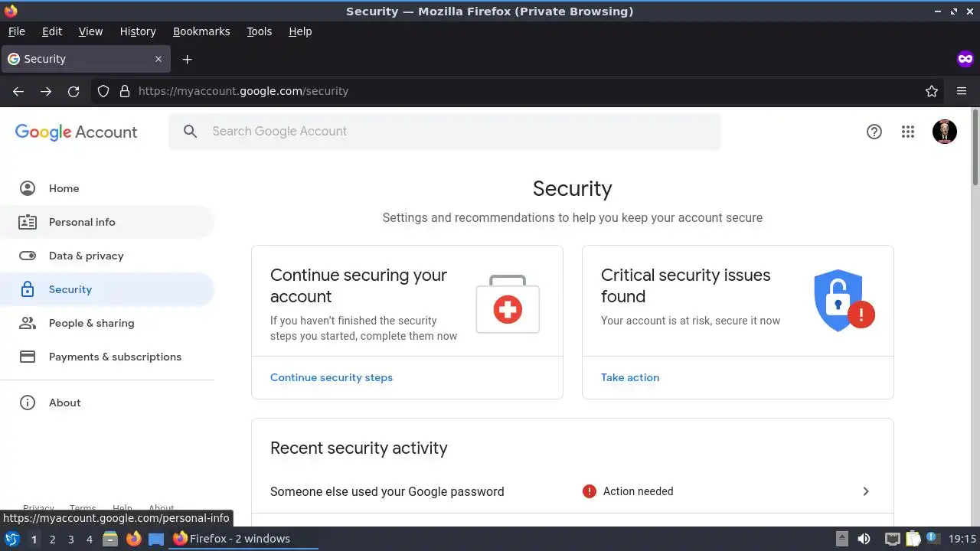
Task: Go back to the previous page
Action: 18,91
